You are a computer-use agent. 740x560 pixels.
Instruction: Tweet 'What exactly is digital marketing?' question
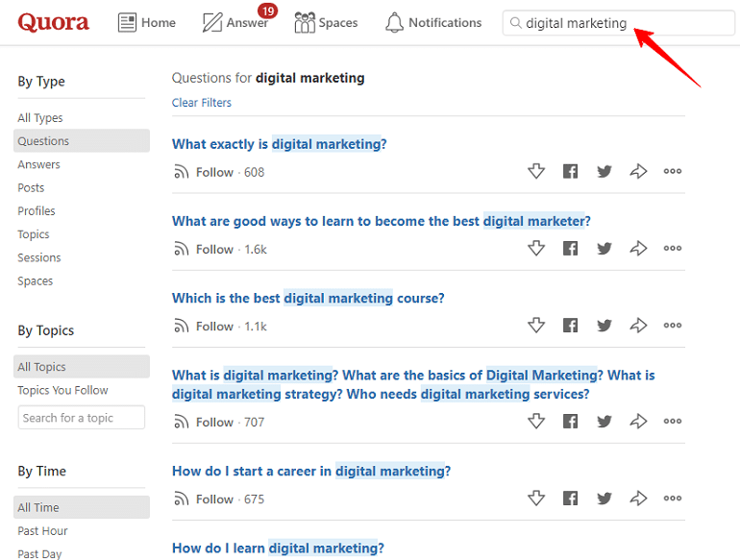(604, 171)
